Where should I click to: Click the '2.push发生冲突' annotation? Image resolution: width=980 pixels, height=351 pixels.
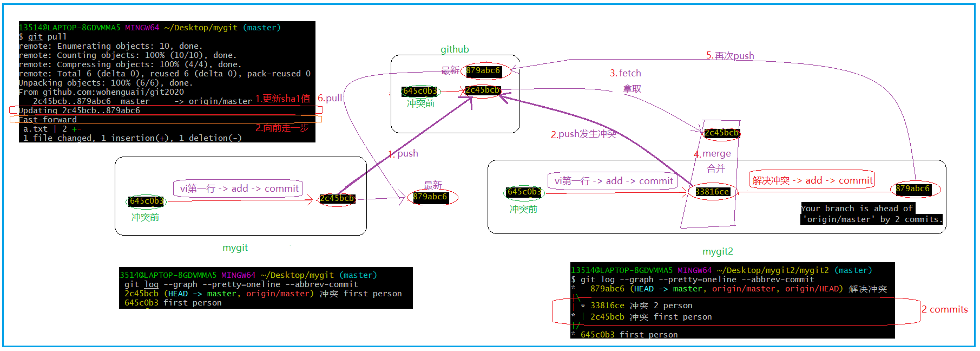tap(583, 134)
